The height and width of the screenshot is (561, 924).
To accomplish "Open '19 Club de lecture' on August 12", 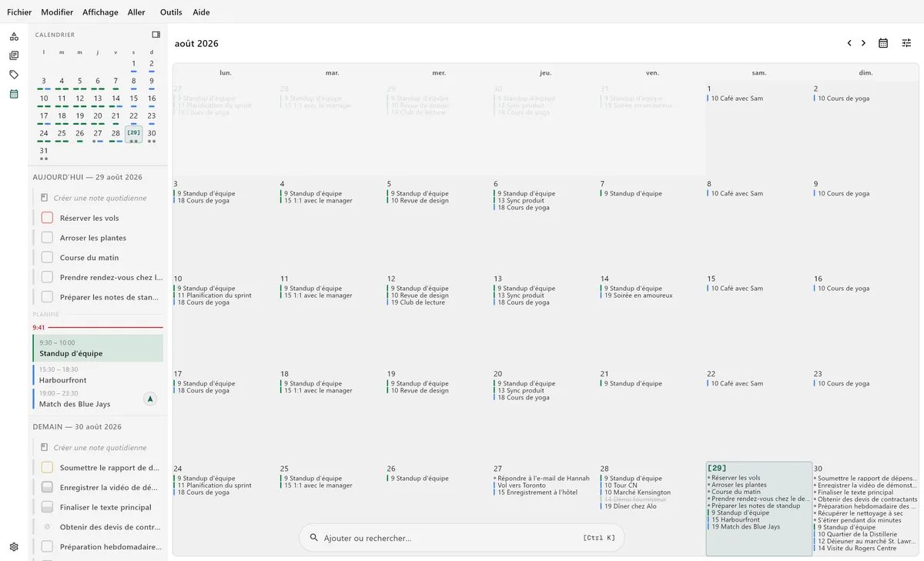I will point(418,302).
